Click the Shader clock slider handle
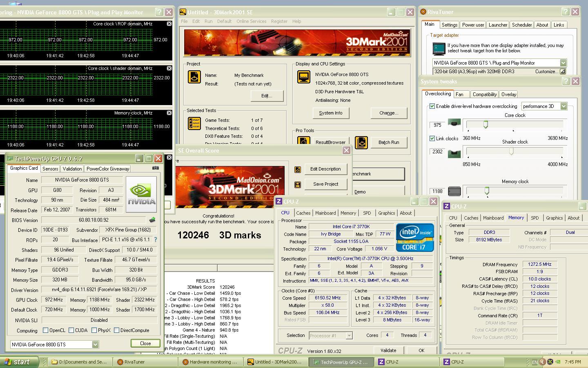Image resolution: width=588 pixels, height=368 pixels. (511, 151)
